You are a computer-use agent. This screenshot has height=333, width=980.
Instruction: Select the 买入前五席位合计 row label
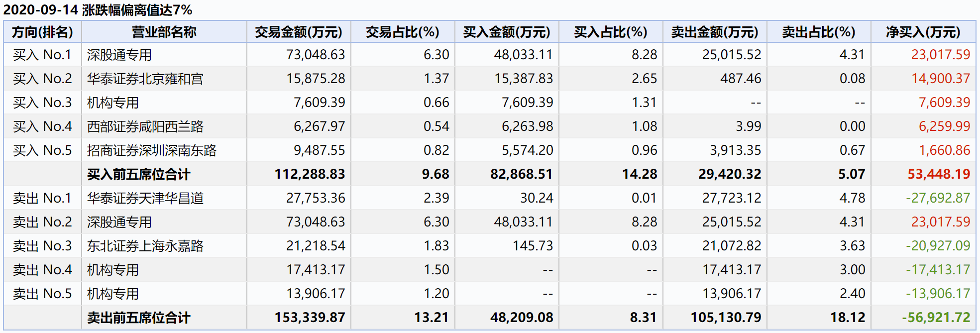[138, 174]
